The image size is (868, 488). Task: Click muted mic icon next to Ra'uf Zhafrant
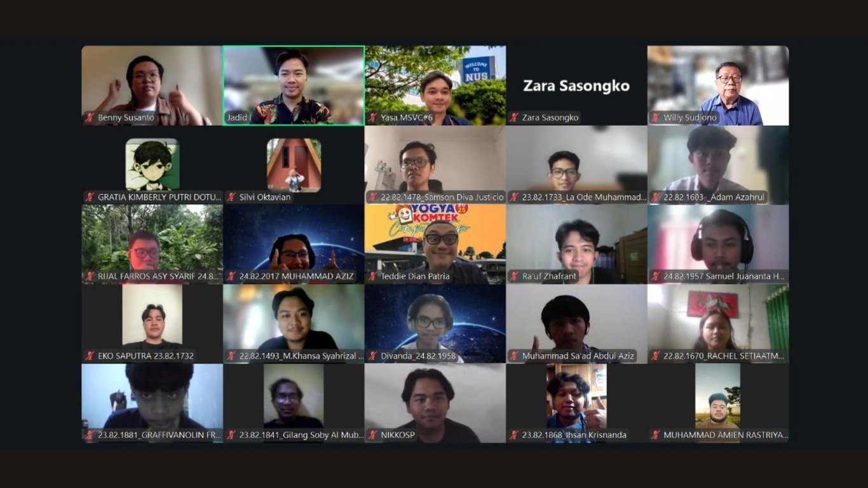tap(515, 276)
